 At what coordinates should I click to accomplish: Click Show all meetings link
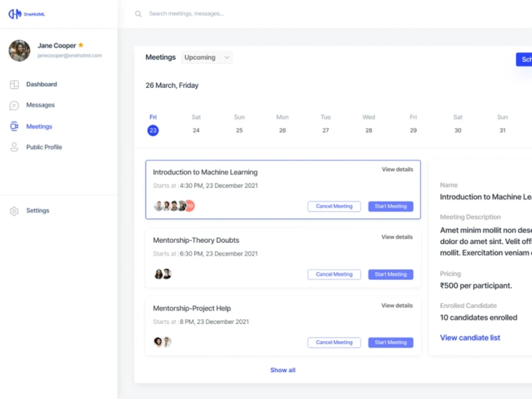click(x=283, y=370)
